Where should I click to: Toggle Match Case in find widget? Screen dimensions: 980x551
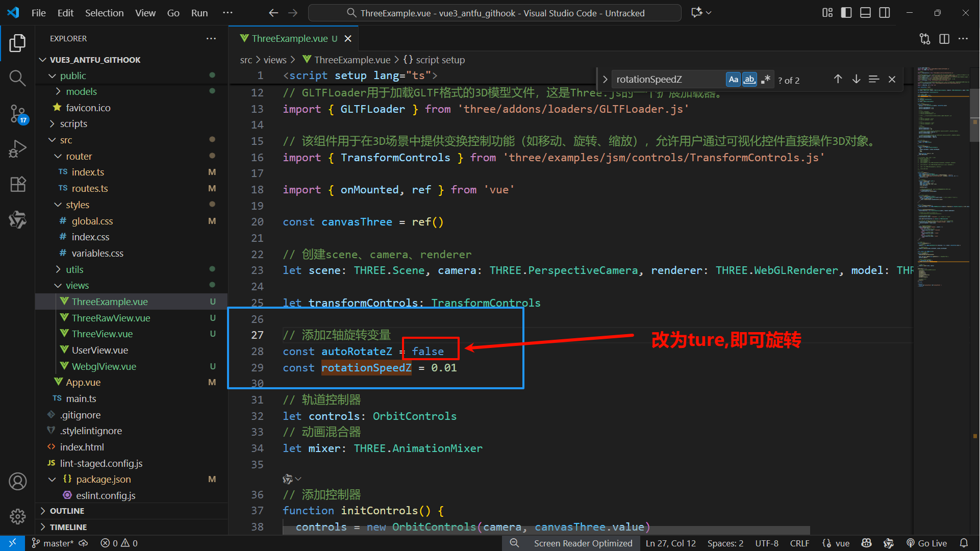click(733, 79)
